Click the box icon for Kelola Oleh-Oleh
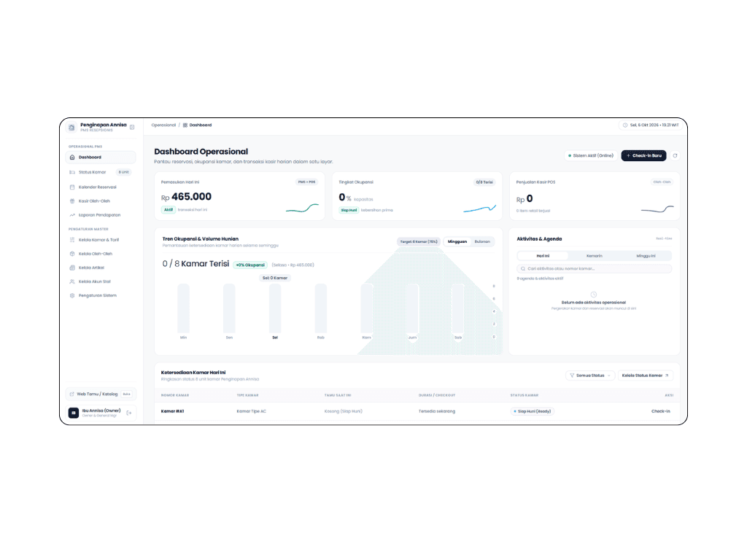Screen dimensions: 747x560 coord(72,254)
